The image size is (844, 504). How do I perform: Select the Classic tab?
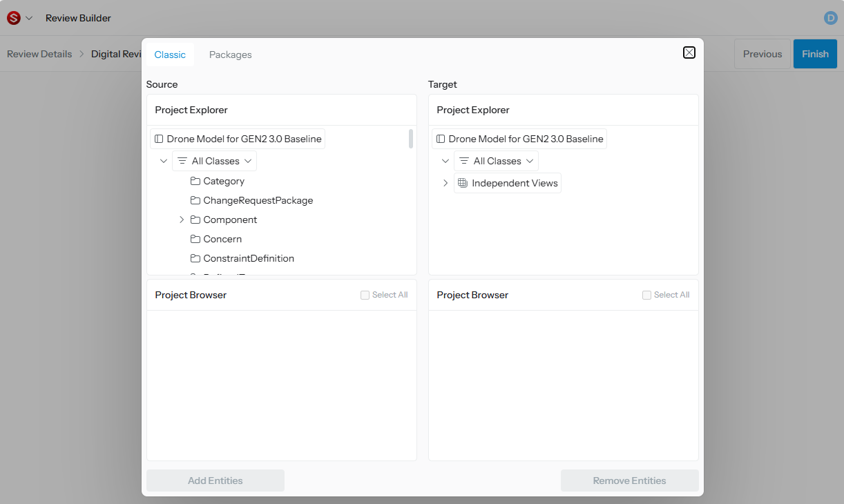pyautogui.click(x=170, y=55)
